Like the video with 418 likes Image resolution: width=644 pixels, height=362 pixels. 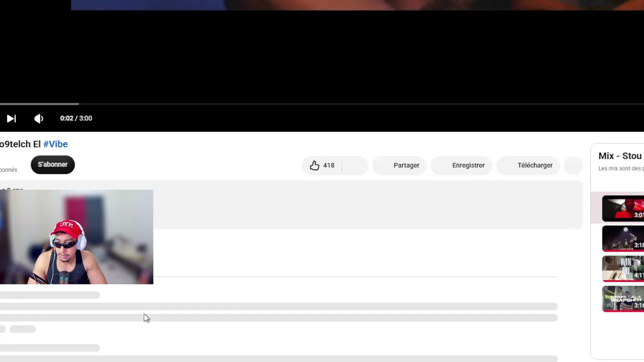pyautogui.click(x=322, y=165)
